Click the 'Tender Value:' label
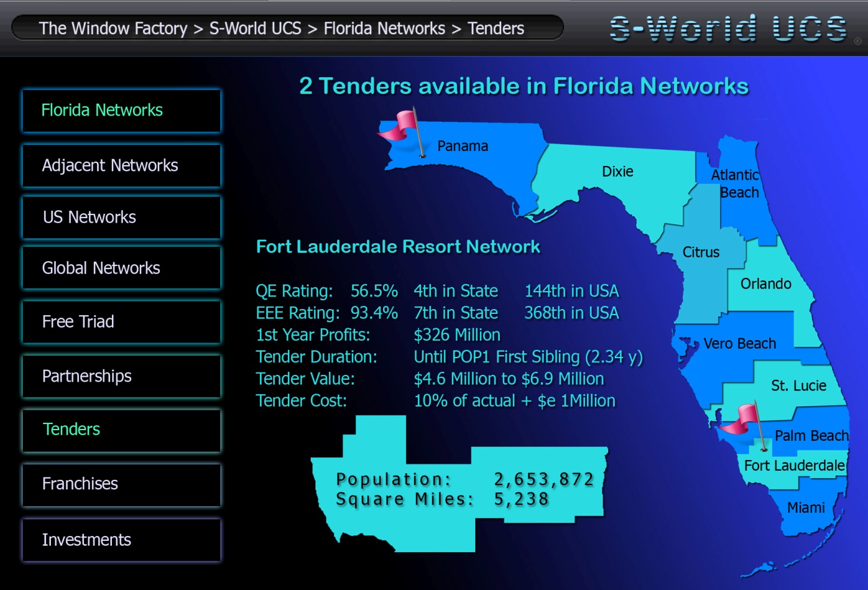The width and height of the screenshot is (868, 590). pyautogui.click(x=305, y=379)
